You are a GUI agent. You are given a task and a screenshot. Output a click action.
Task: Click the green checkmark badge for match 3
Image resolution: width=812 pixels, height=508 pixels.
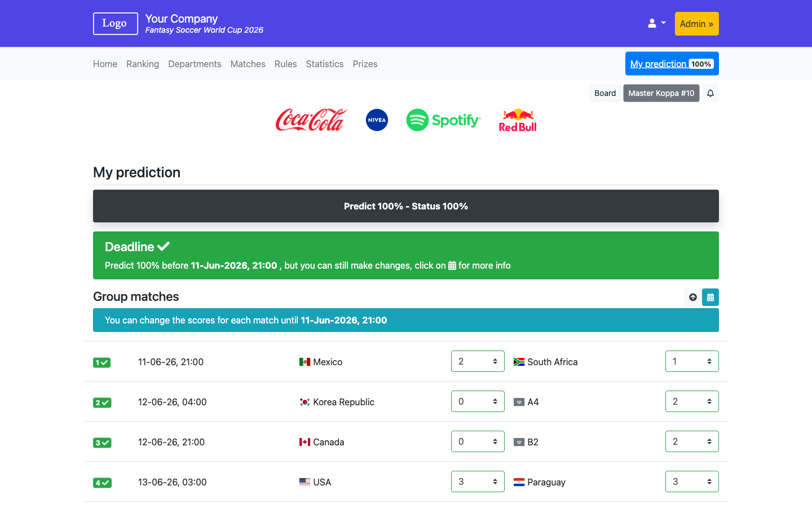[x=102, y=443]
